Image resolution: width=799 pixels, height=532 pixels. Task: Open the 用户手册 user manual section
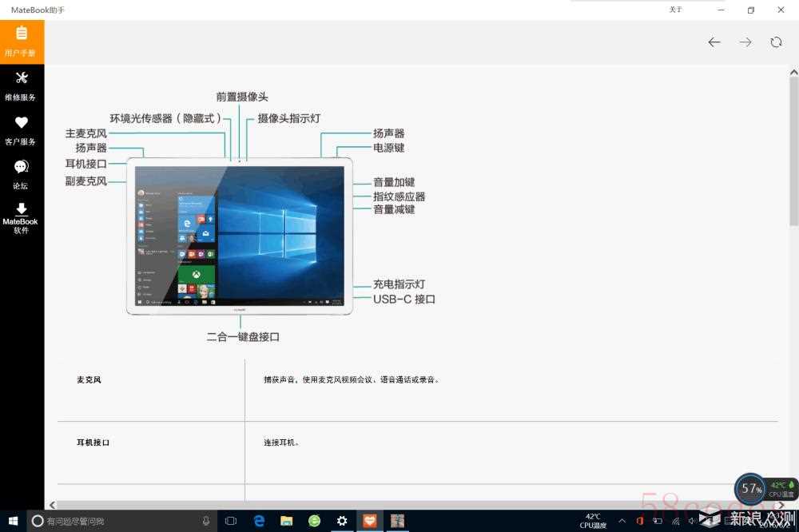[x=22, y=42]
